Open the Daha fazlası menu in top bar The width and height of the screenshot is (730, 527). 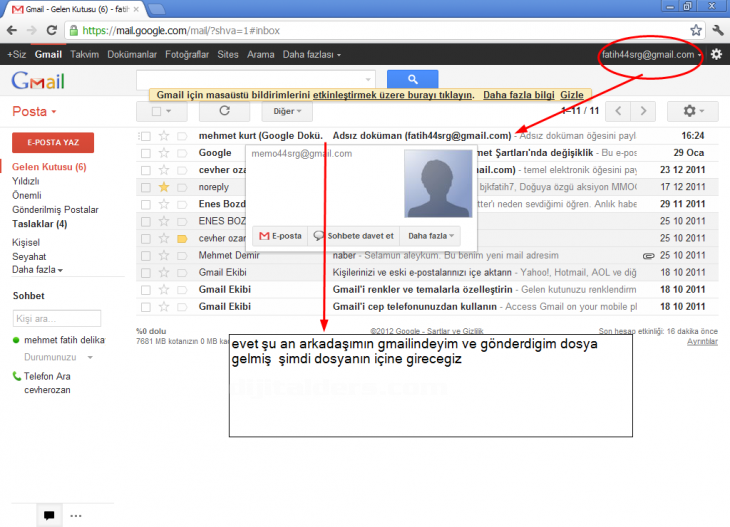coord(311,54)
